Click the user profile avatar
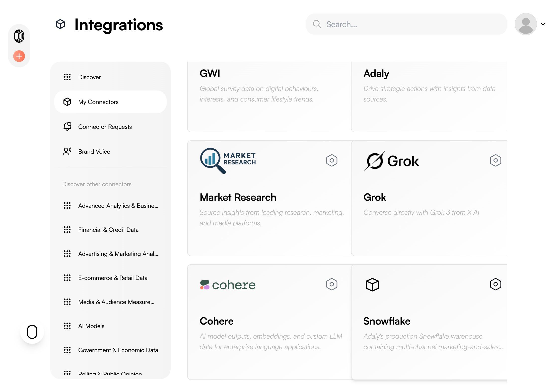The image size is (557, 392). (x=526, y=24)
